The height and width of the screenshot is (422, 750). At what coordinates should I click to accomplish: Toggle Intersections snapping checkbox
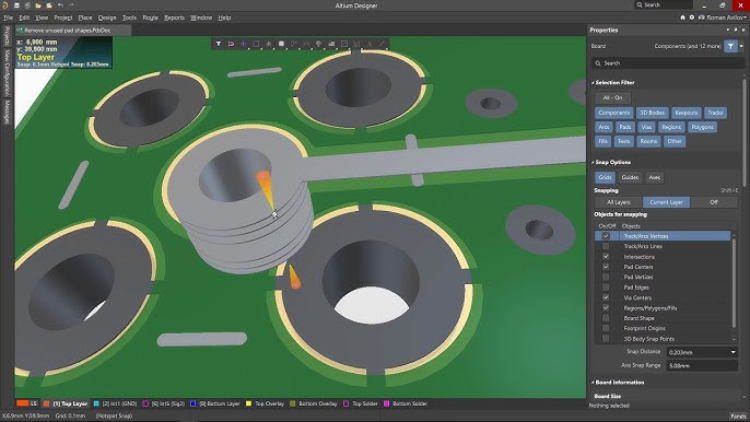(606, 256)
